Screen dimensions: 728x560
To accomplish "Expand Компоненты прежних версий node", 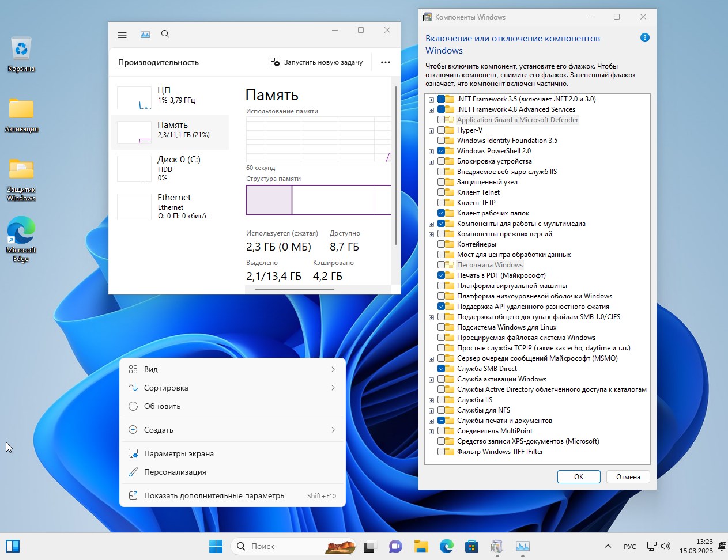I will coord(431,234).
